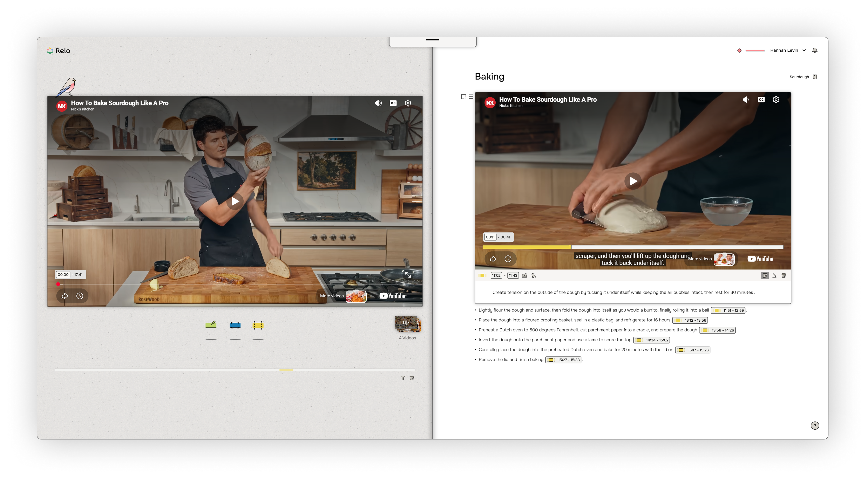The width and height of the screenshot is (868, 479).
Task: Click More videos in left player
Action: (343, 296)
